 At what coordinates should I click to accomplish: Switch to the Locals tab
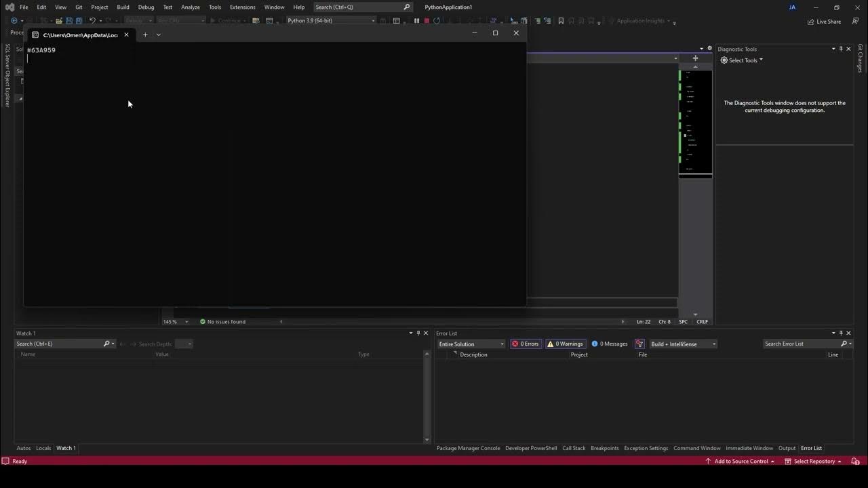pos(43,448)
